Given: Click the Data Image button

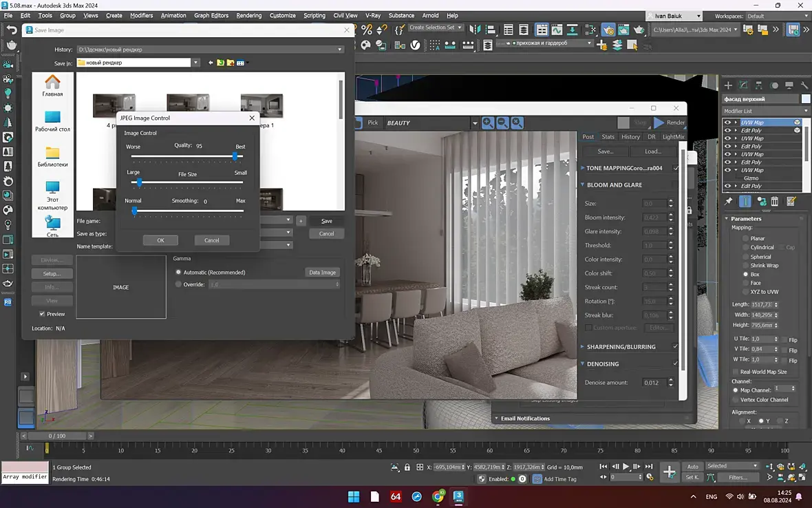Looking at the screenshot, I should (x=322, y=273).
